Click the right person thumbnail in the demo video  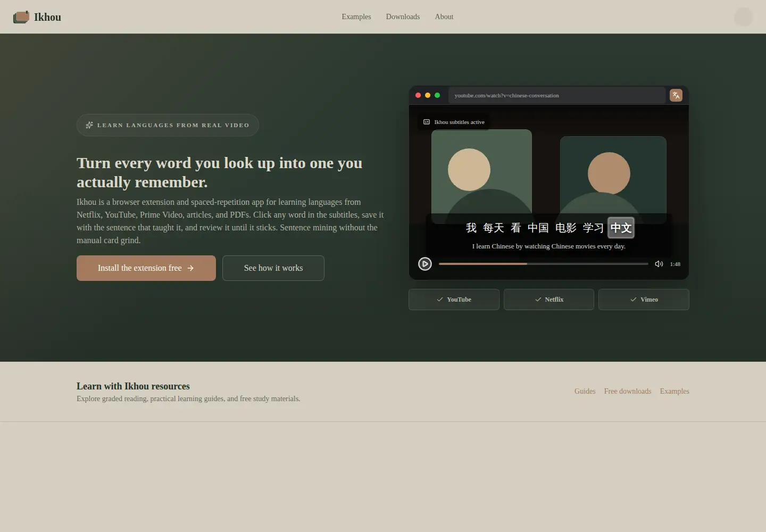point(613,180)
